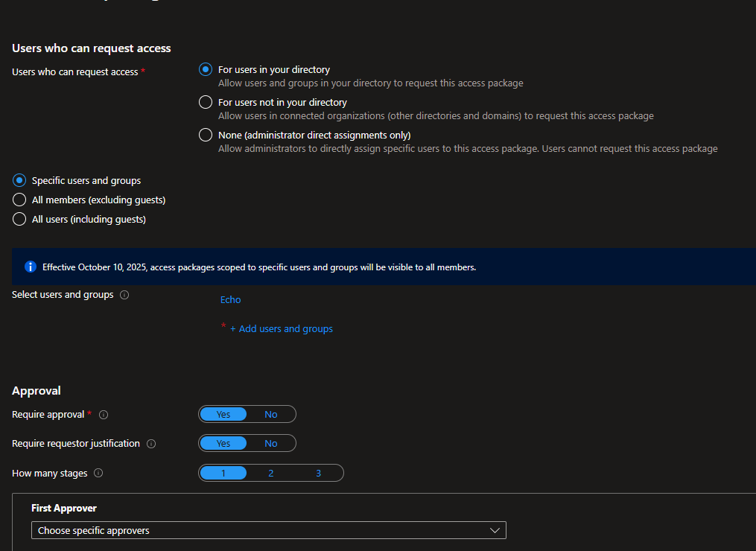Open the First Approver dropdown
This screenshot has width=756, height=551.
click(x=269, y=530)
